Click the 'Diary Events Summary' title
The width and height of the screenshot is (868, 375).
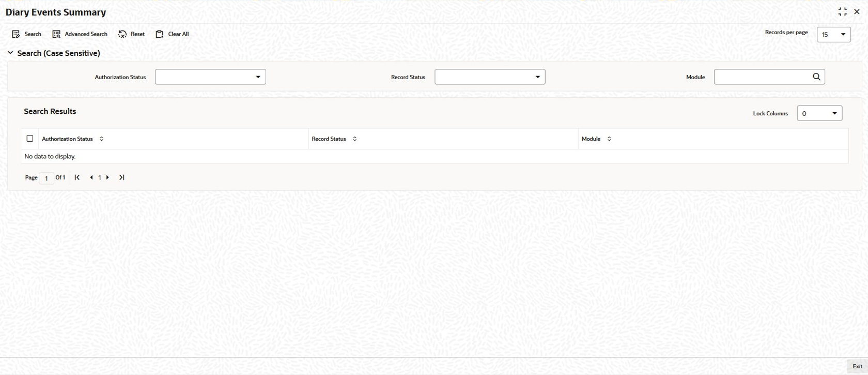coord(56,12)
